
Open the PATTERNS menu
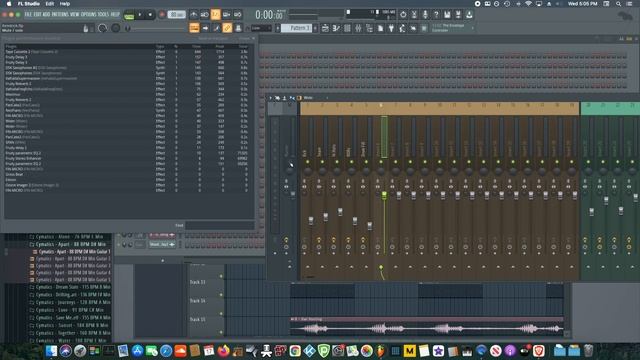(60, 14)
